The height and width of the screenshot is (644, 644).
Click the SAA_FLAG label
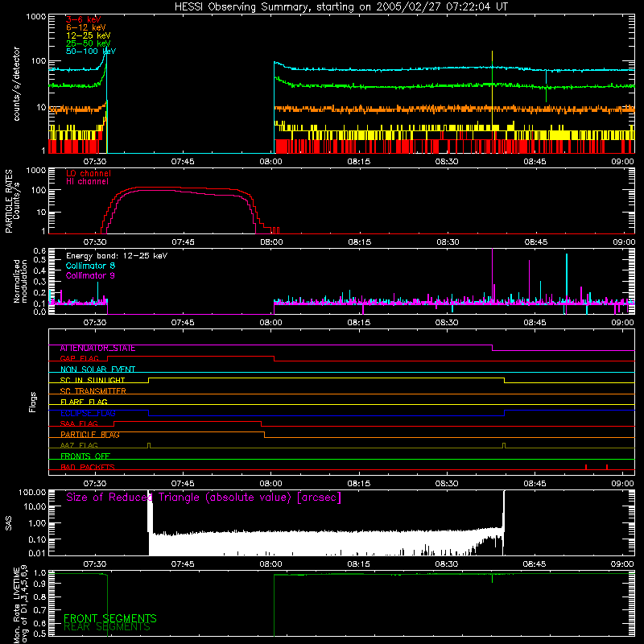(x=79, y=424)
